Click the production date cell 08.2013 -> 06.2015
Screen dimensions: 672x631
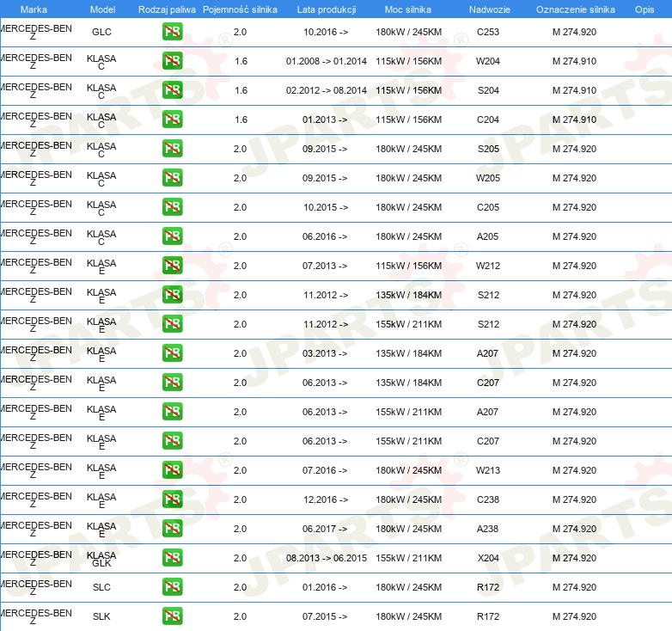click(326, 559)
